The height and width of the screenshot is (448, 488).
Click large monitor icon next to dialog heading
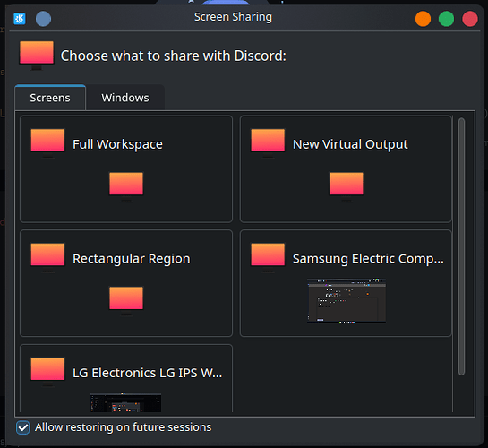pyautogui.click(x=37, y=56)
